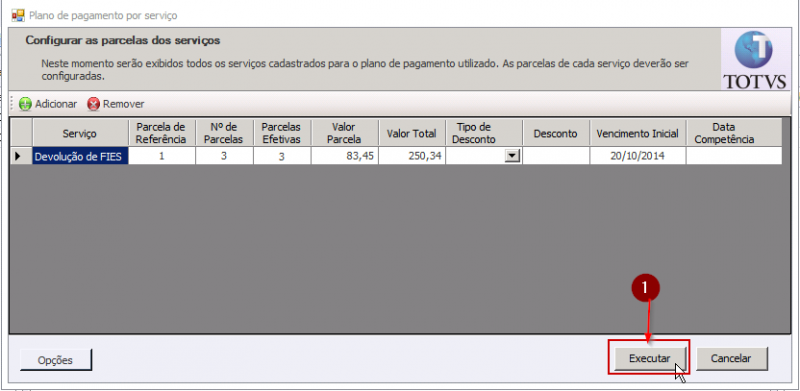Click Parcelas Efetivas cell in Devolução row
This screenshot has width=800, height=391.
(282, 157)
